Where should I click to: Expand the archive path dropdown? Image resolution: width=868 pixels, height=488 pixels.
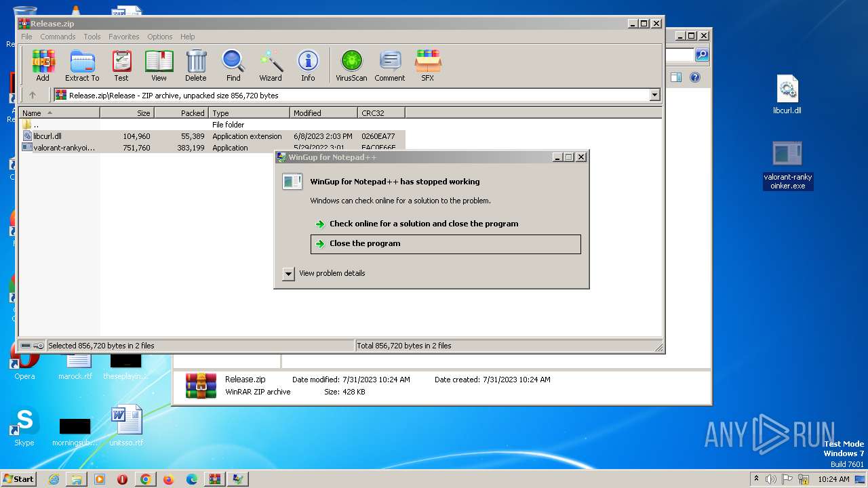click(x=655, y=96)
